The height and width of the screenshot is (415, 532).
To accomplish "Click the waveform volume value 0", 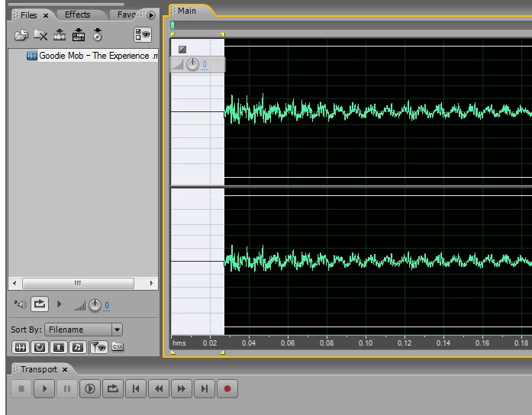I will click(x=205, y=64).
